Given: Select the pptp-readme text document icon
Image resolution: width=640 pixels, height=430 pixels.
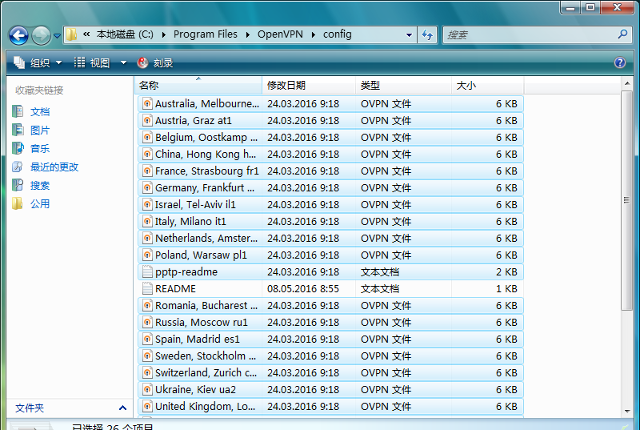Looking at the screenshot, I should (147, 272).
